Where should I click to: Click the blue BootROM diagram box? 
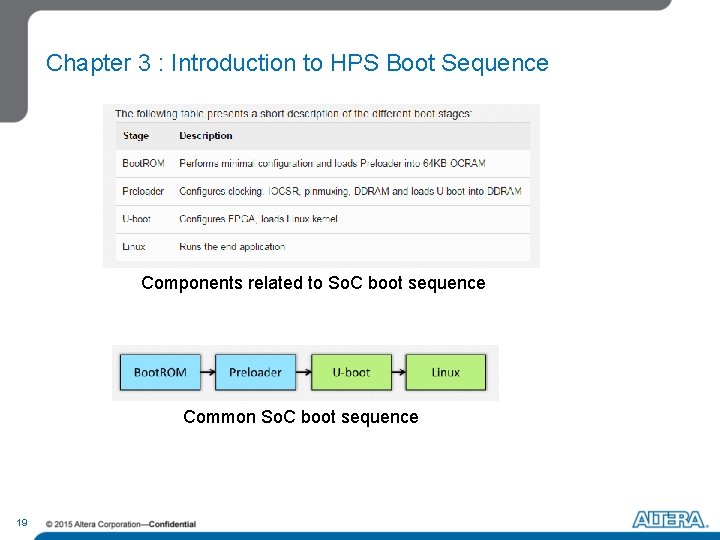160,372
